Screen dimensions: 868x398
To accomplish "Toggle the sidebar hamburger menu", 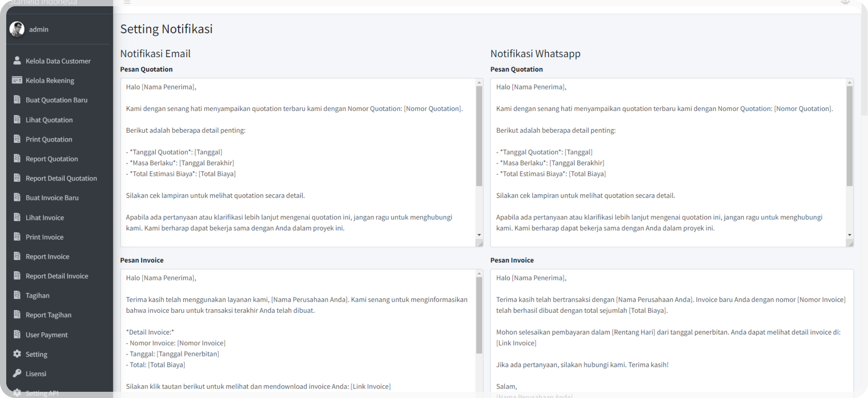I will click(127, 2).
